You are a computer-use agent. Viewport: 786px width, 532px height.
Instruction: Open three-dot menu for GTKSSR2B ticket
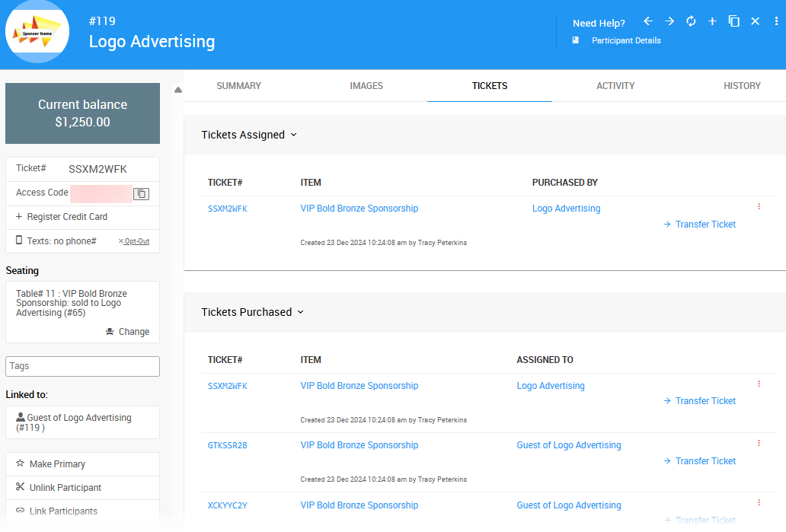759,443
